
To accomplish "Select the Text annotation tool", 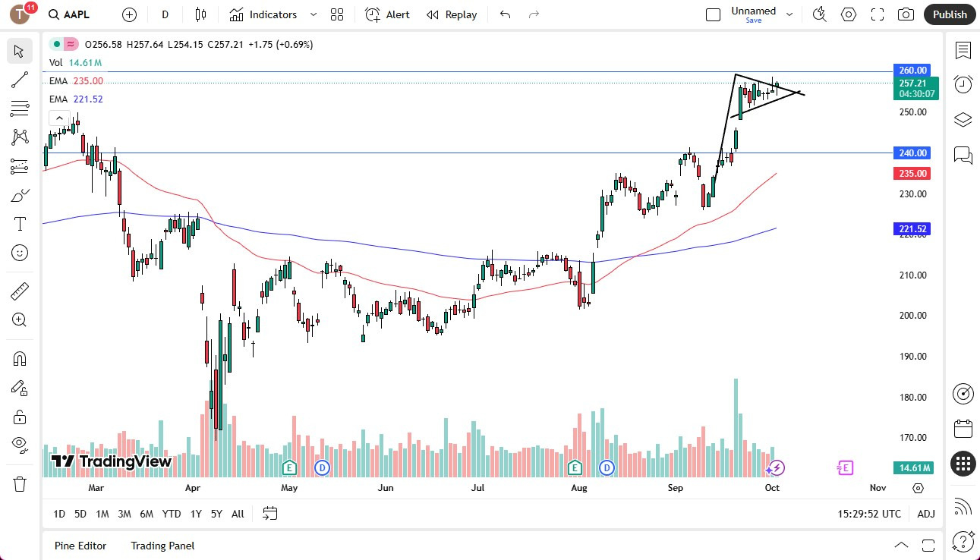I will [x=19, y=223].
